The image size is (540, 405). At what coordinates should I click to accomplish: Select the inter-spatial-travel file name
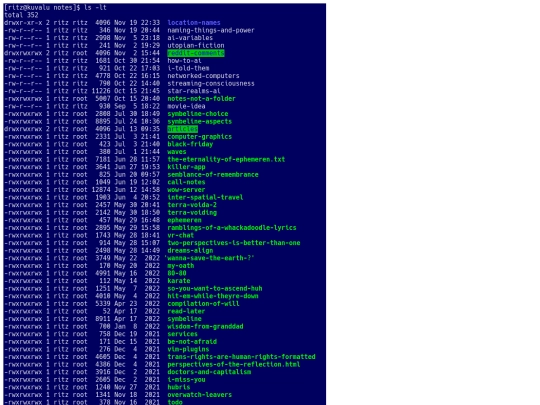pos(205,197)
